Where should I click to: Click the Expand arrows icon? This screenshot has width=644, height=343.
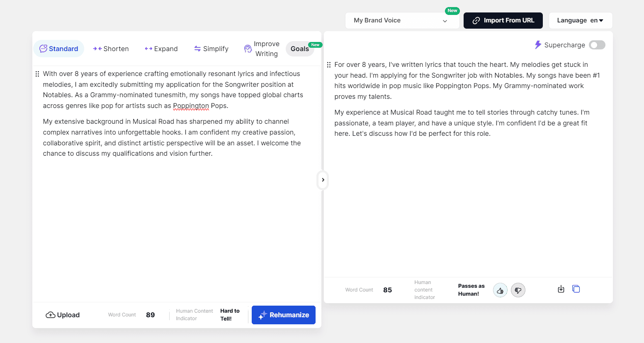coord(148,49)
